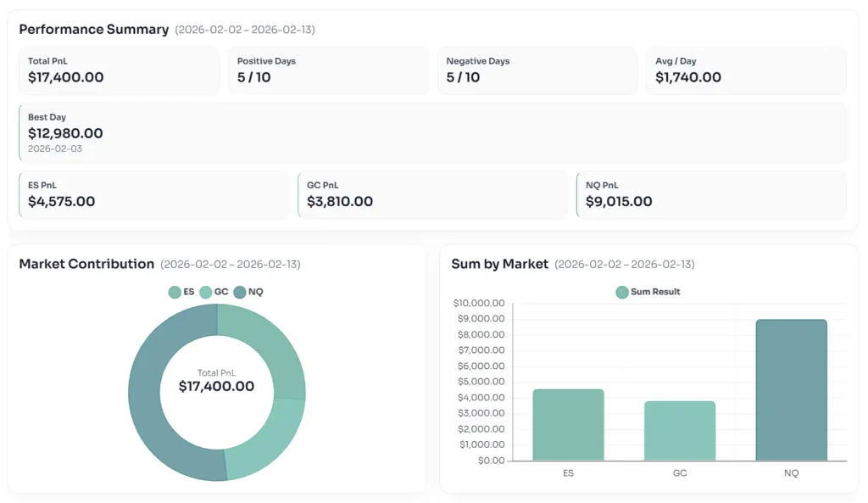Viewport: 868px width, 503px height.
Task: Open the Negative Days summary card
Action: point(537,70)
